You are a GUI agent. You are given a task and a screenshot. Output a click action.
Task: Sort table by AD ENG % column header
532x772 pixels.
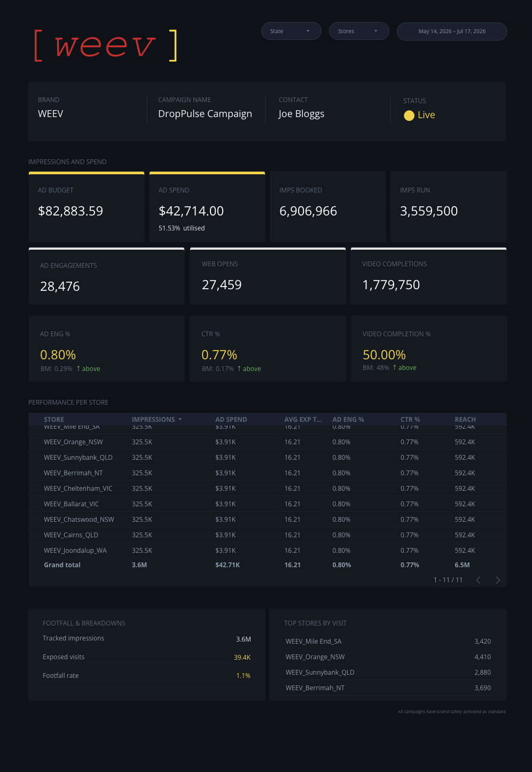(348, 419)
